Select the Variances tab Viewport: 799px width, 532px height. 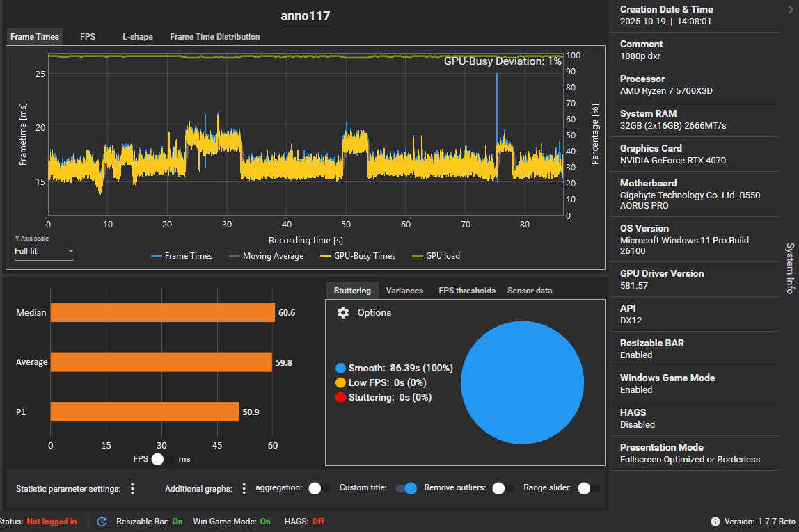click(404, 291)
